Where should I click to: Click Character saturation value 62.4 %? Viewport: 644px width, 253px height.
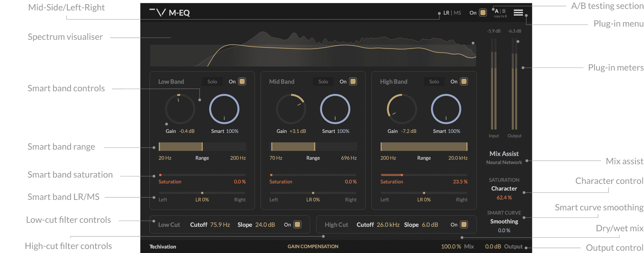coord(504,198)
